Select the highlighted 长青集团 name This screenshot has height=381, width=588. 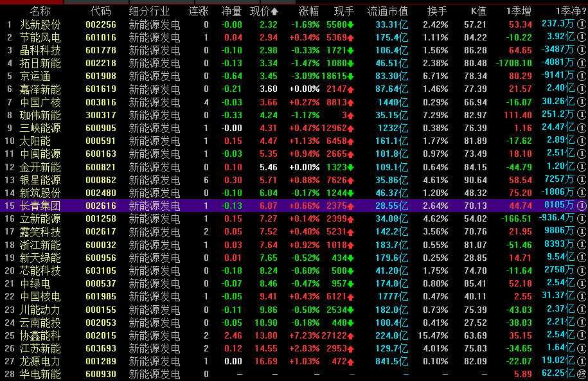pyautogui.click(x=40, y=206)
